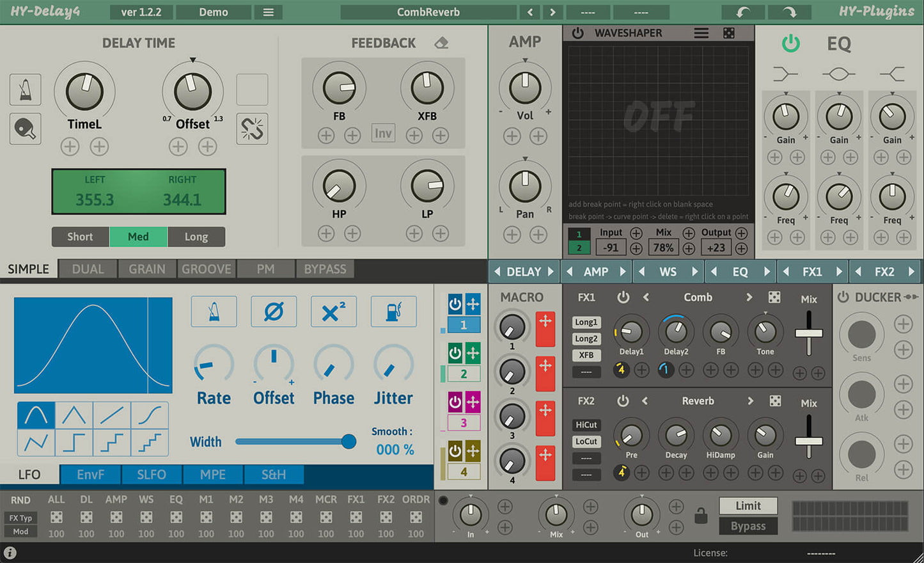Toggle power for modulator slot 3
This screenshot has width=924, height=563.
[455, 402]
